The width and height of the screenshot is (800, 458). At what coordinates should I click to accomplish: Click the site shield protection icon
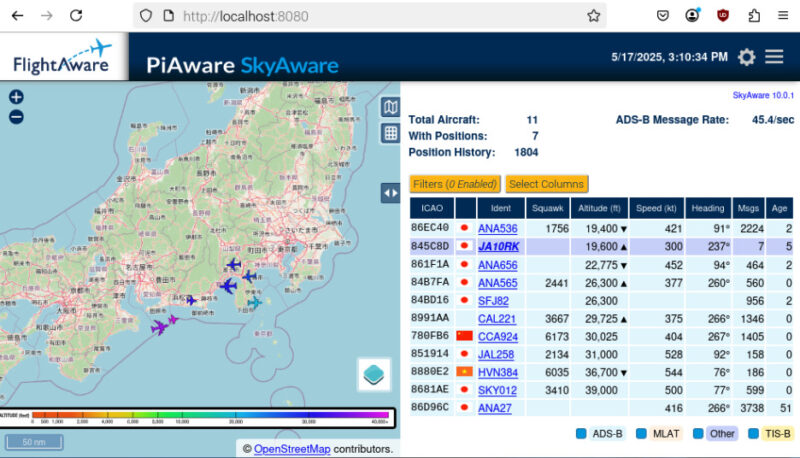tap(146, 16)
